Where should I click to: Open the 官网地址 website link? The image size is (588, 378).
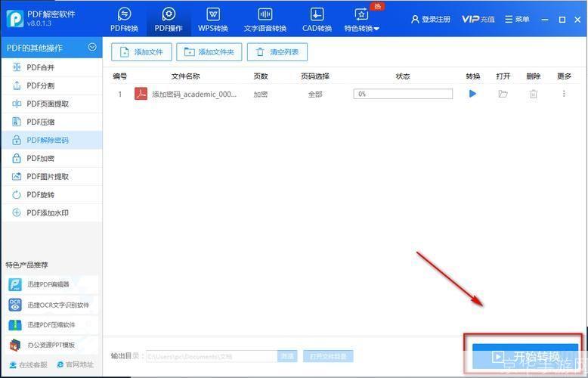[x=75, y=364]
